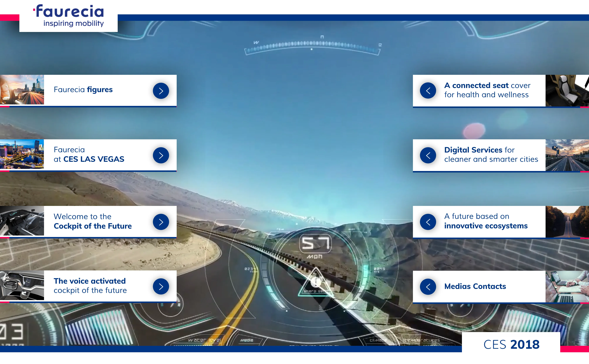Click the arrow beside Faurecia at CES LAS VEGAS
Viewport: 589px width, 364px height.
point(161,155)
